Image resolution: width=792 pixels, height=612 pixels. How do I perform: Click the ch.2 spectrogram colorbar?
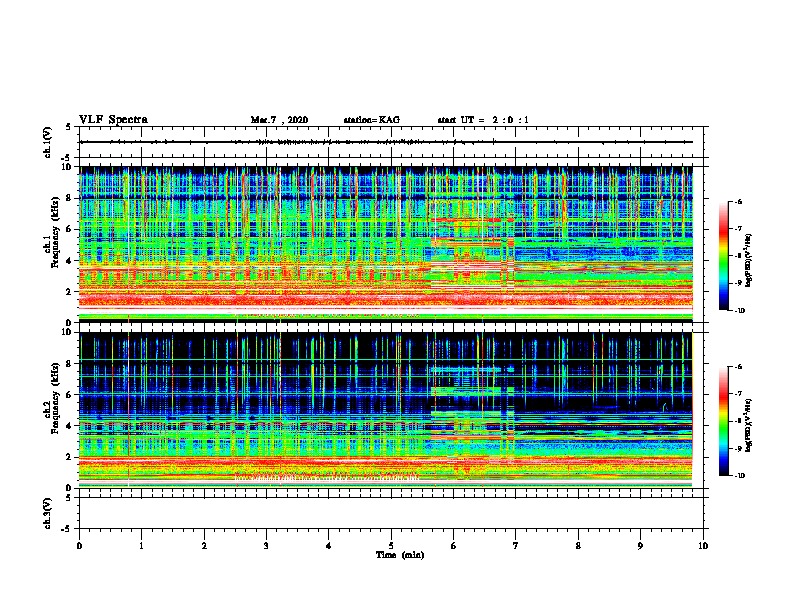pyautogui.click(x=723, y=421)
